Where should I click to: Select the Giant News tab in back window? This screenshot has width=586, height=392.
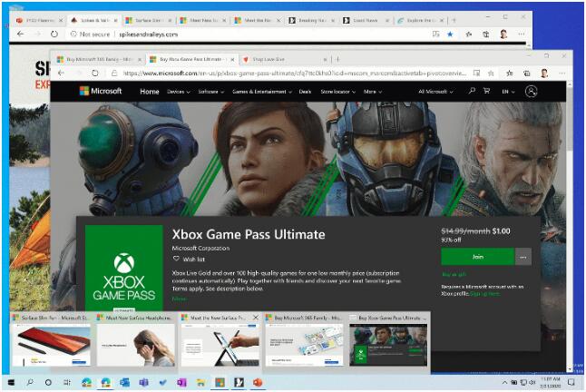point(366,20)
